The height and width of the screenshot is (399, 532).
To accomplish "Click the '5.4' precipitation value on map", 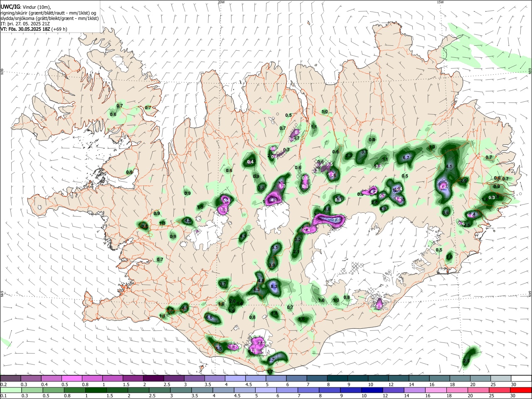I will 227,200.
